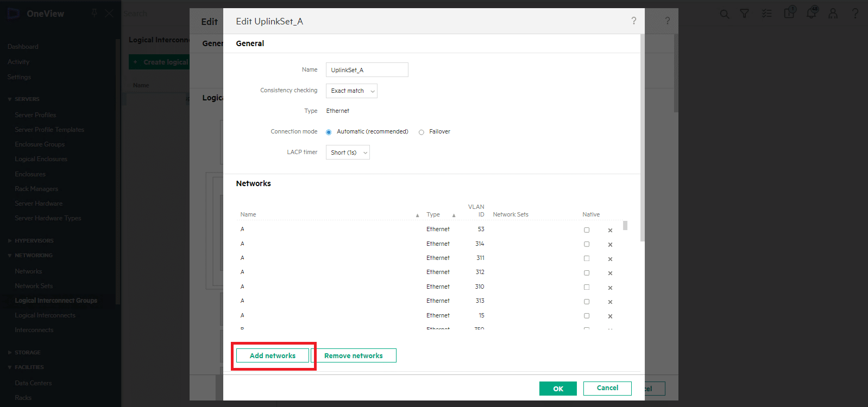Open Networks in sidebar
Screen dimensions: 868x407
(28, 271)
